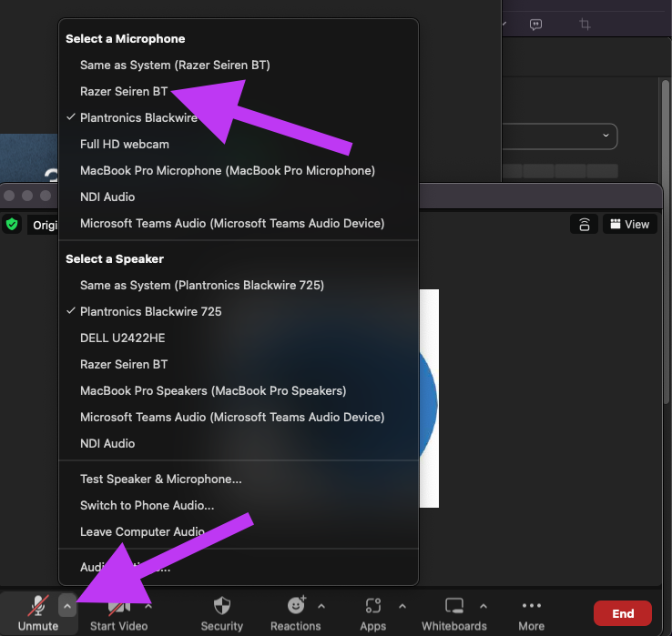672x636 pixels.
Task: Expand the chevron next to Reactions
Action: (x=321, y=606)
